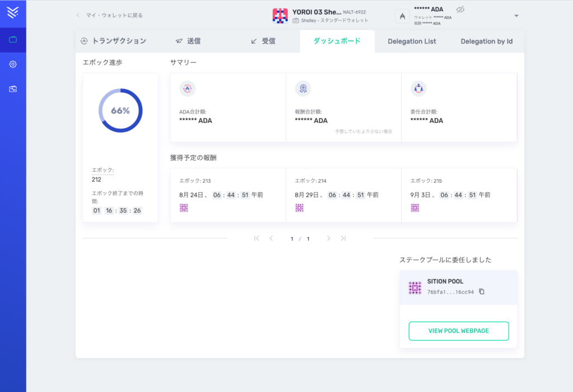Switch to the トランザクション tab

coord(114,41)
